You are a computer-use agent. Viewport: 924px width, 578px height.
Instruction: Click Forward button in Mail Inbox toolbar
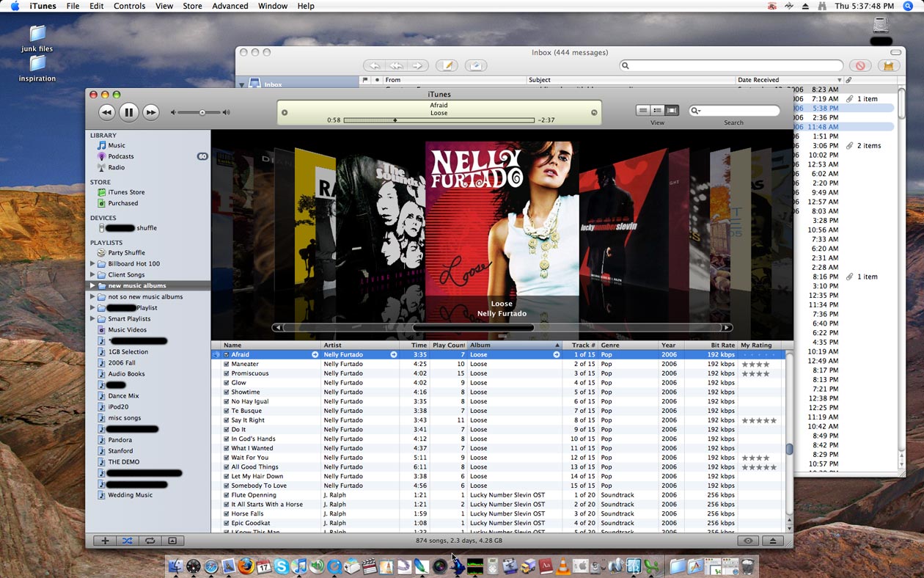pyautogui.click(x=418, y=65)
